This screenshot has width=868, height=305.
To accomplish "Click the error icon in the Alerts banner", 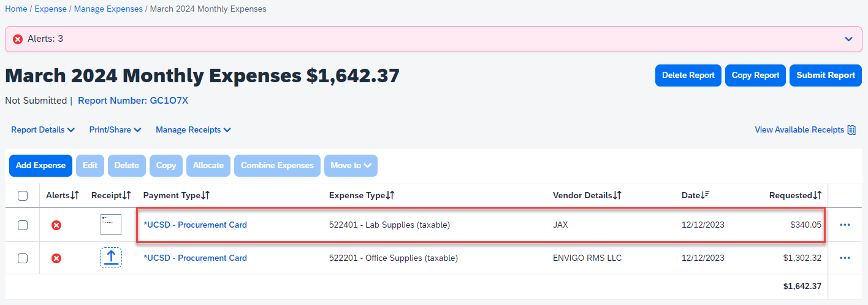I will [18, 39].
